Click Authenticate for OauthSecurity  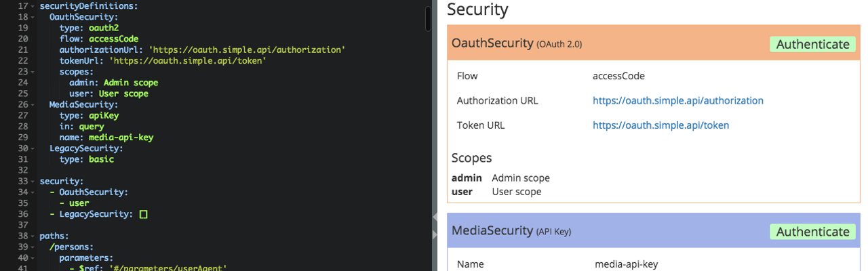[812, 44]
